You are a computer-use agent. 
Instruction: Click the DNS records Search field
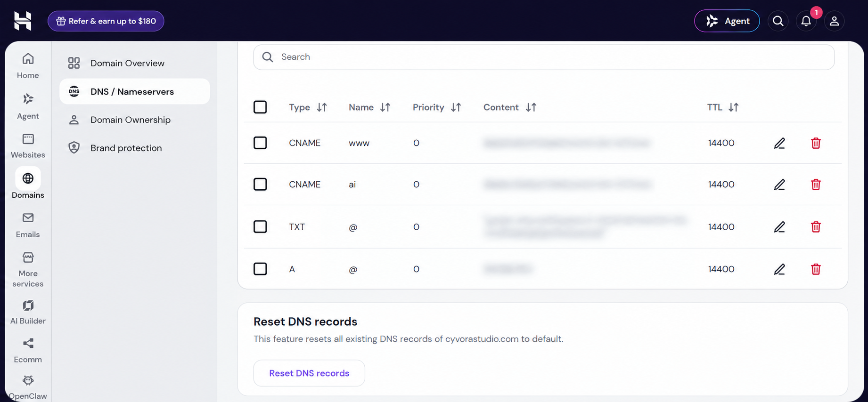click(x=544, y=57)
